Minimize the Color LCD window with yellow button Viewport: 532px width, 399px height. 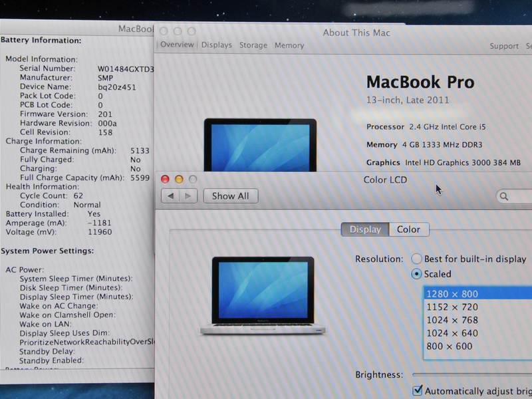pyautogui.click(x=179, y=179)
